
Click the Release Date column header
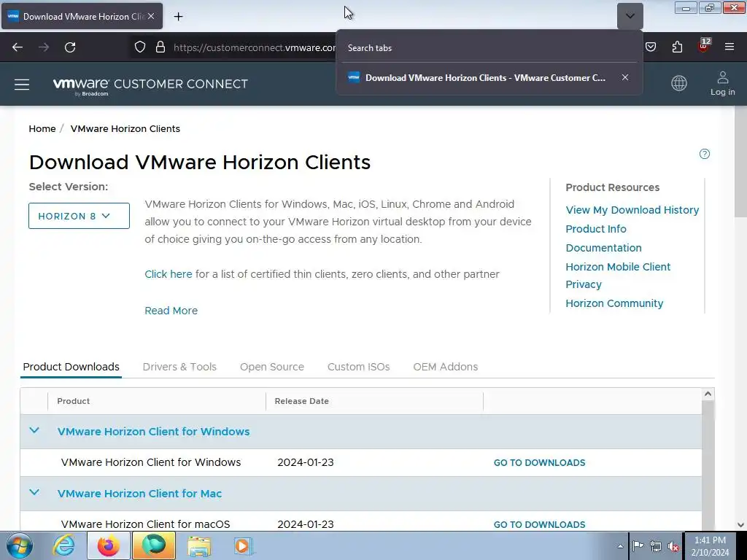(x=301, y=401)
